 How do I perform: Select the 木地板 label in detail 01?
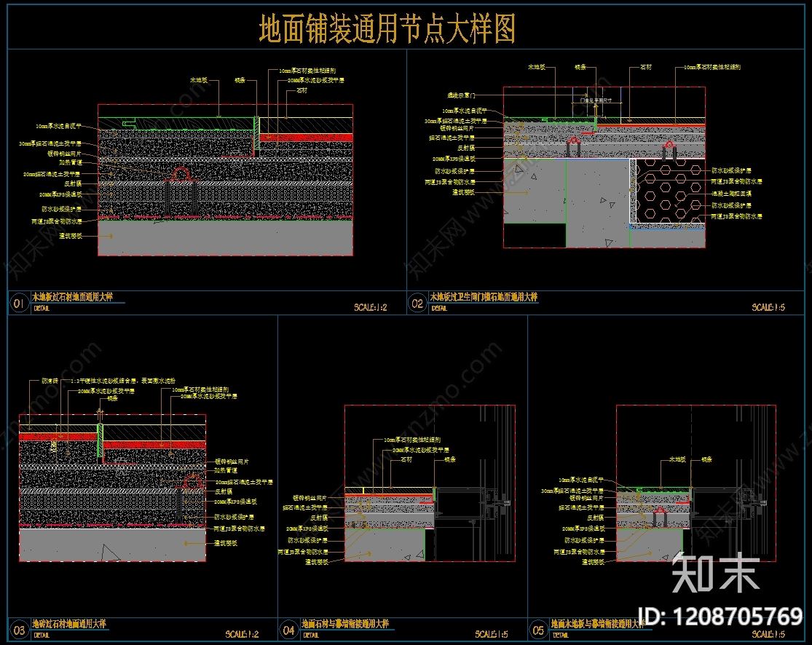coord(199,80)
